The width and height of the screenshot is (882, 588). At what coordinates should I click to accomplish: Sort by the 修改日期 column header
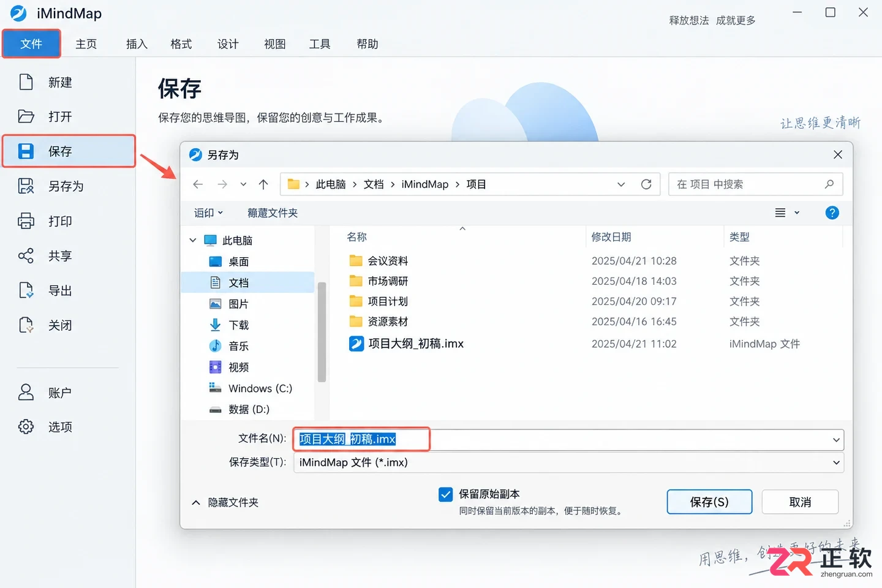point(611,236)
